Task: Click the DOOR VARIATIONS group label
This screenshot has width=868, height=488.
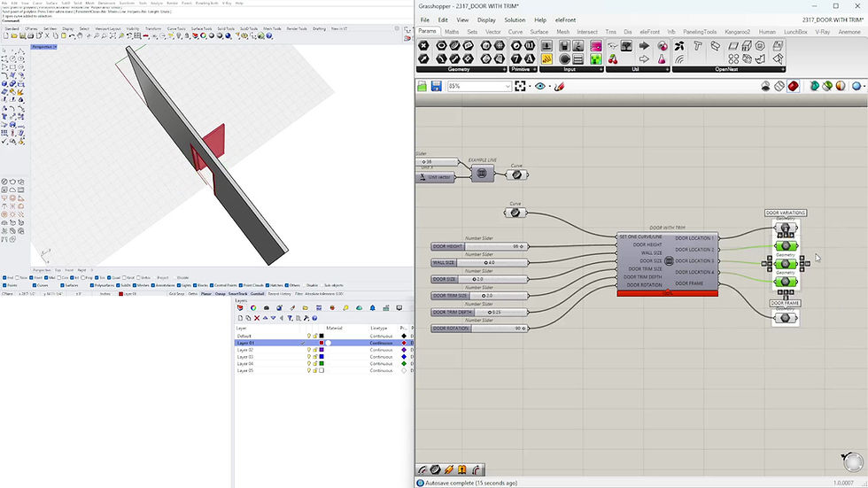Action: [786, 213]
